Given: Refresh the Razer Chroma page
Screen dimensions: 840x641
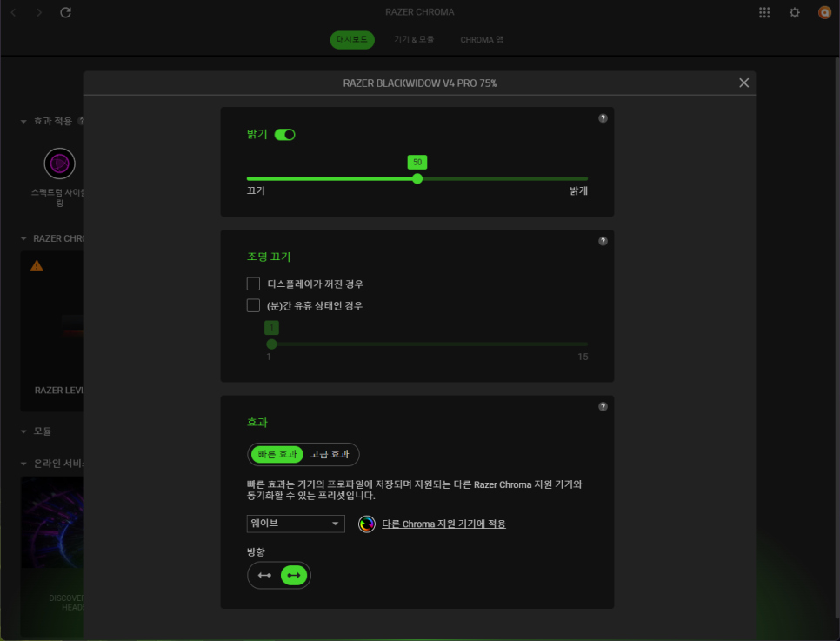Looking at the screenshot, I should (x=65, y=12).
